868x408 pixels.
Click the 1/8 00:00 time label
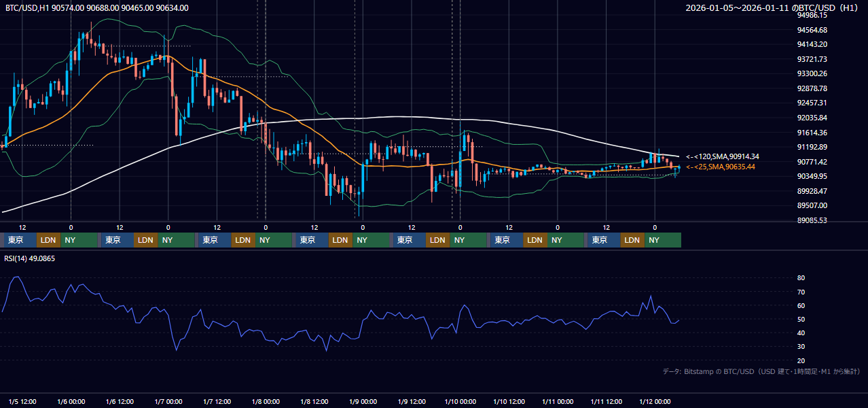click(x=266, y=401)
